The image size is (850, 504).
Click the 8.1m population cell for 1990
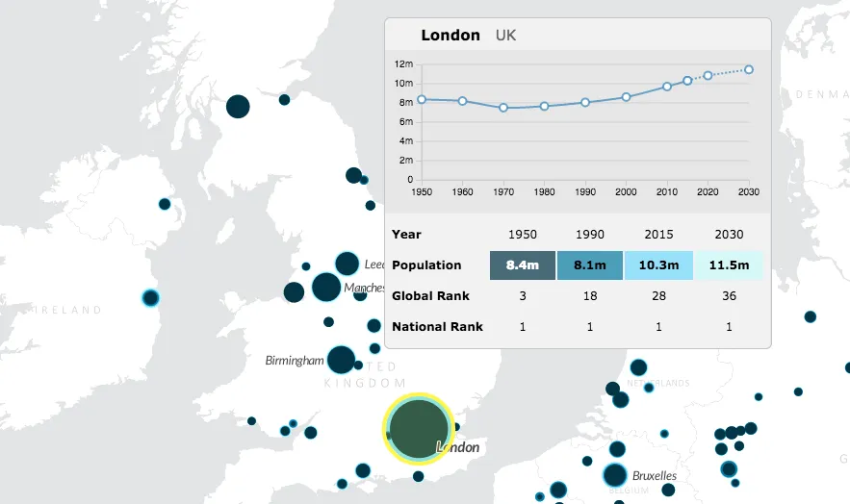click(x=590, y=265)
